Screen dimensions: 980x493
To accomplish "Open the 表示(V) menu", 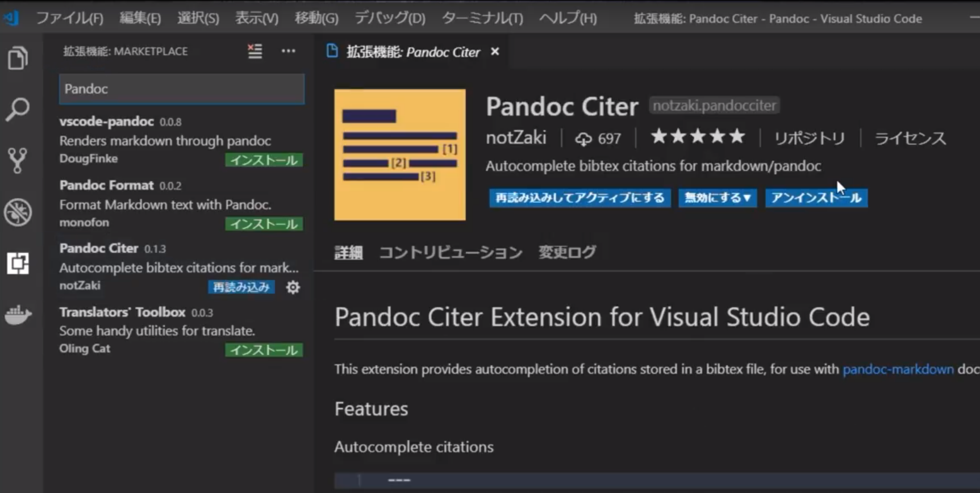I will click(257, 18).
